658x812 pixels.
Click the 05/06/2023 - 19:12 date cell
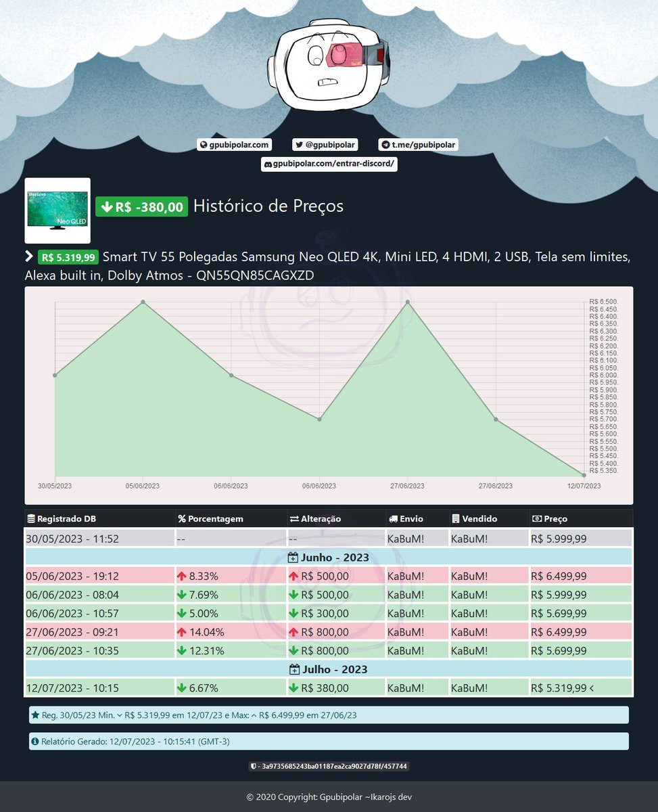coord(99,577)
